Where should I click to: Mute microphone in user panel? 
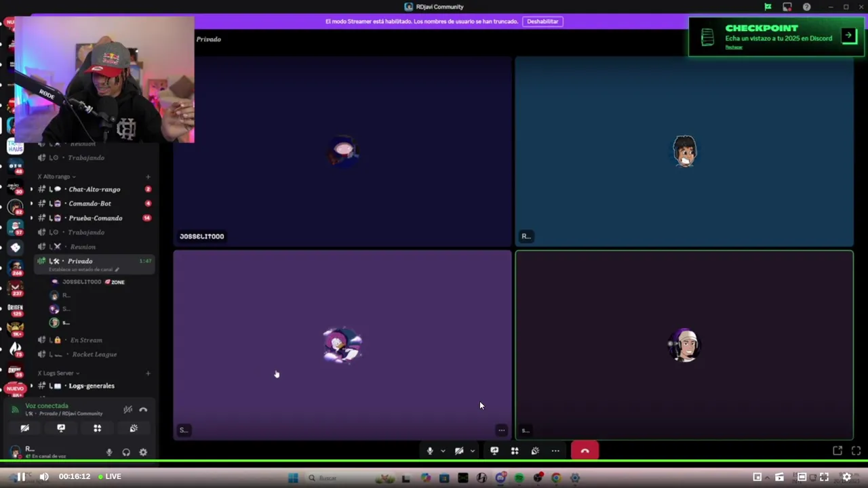(x=109, y=452)
